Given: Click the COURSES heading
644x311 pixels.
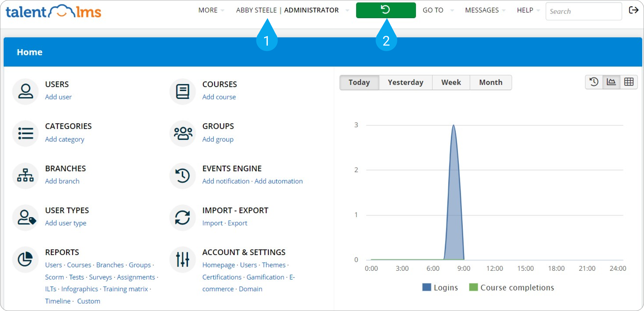Looking at the screenshot, I should coord(220,84).
